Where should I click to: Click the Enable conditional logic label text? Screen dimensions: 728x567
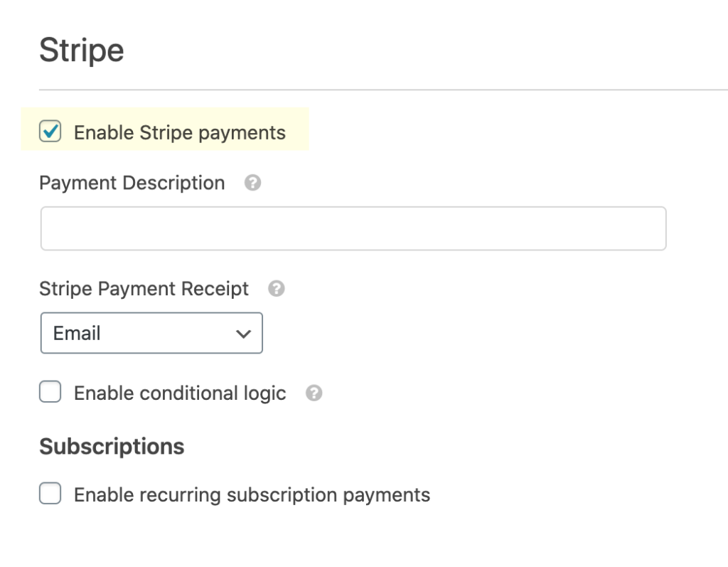click(180, 393)
